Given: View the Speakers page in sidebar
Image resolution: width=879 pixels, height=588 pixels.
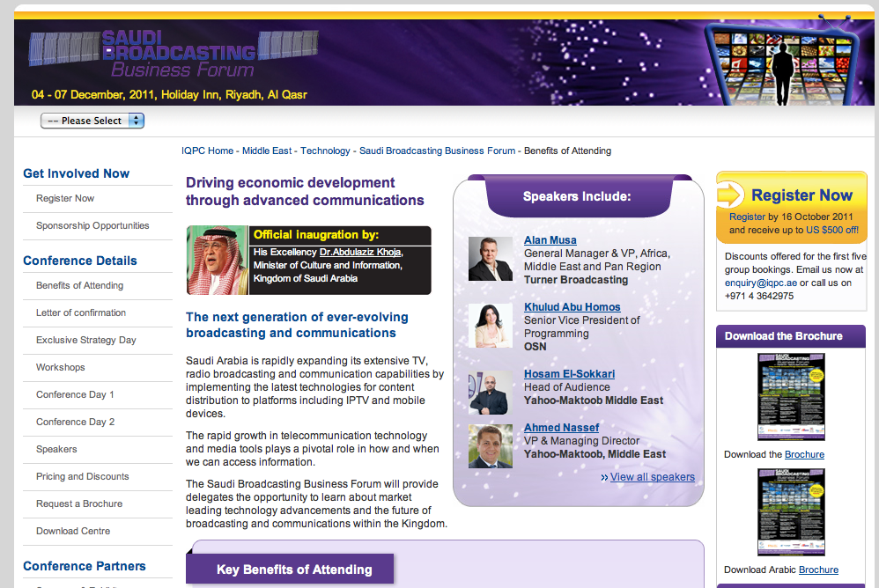Looking at the screenshot, I should click(x=56, y=449).
